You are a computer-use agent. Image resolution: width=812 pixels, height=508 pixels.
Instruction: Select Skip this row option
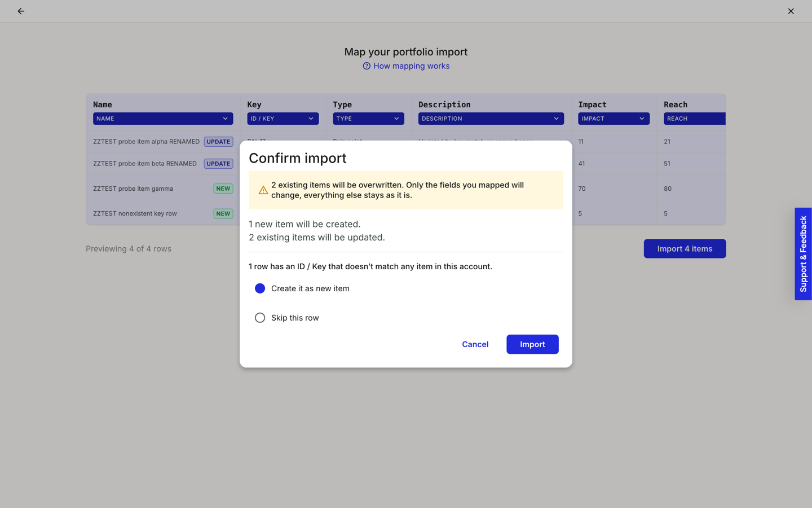pyautogui.click(x=260, y=318)
